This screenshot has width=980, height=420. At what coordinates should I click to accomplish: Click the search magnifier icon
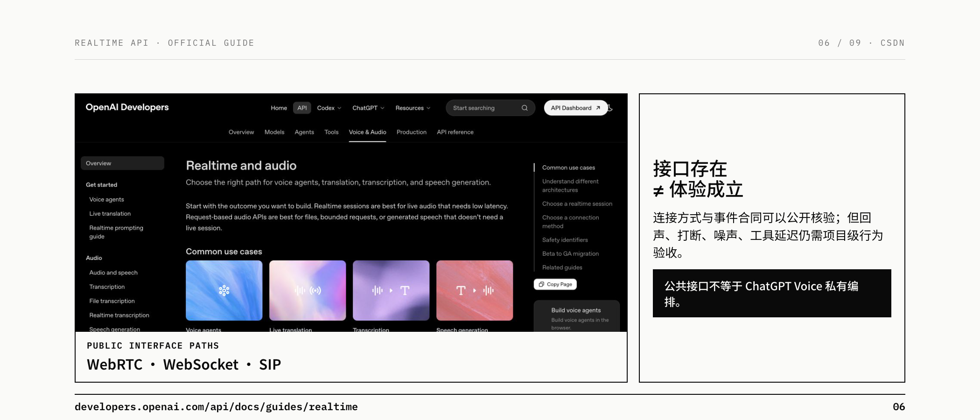525,108
